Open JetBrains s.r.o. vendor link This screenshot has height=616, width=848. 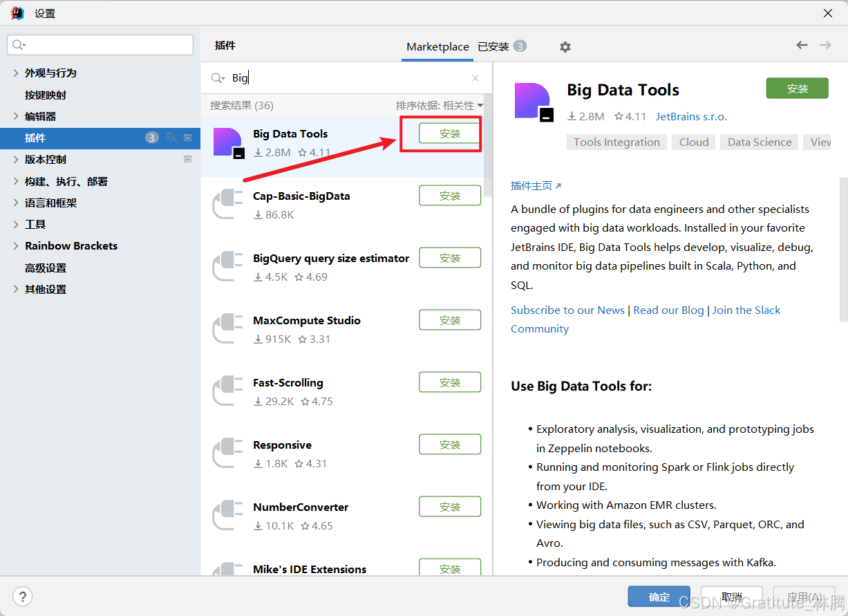tap(691, 117)
